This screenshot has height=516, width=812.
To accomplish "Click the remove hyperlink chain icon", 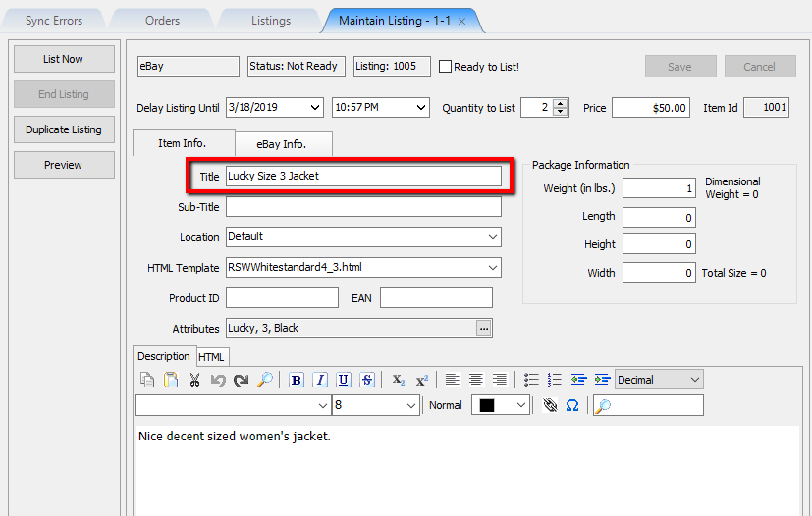I will tap(550, 405).
